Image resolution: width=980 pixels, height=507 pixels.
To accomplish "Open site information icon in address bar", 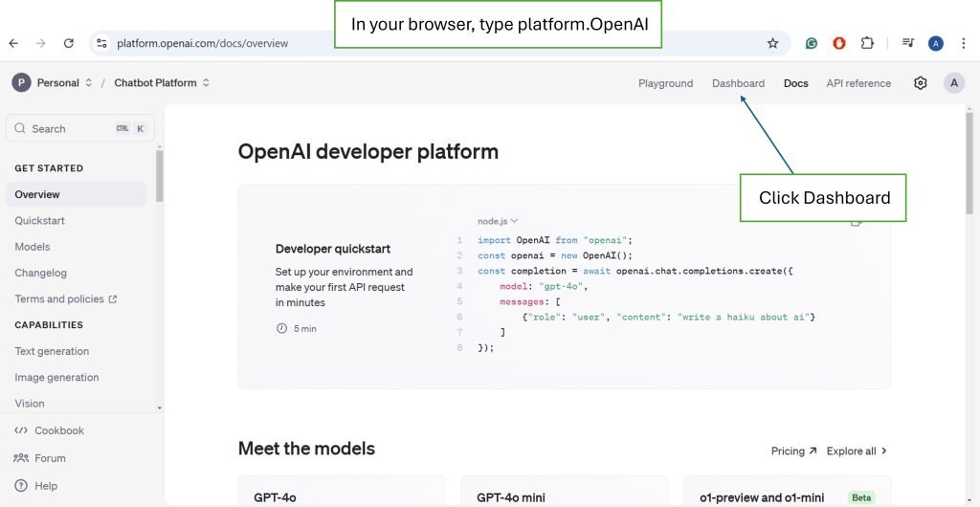I will click(101, 43).
